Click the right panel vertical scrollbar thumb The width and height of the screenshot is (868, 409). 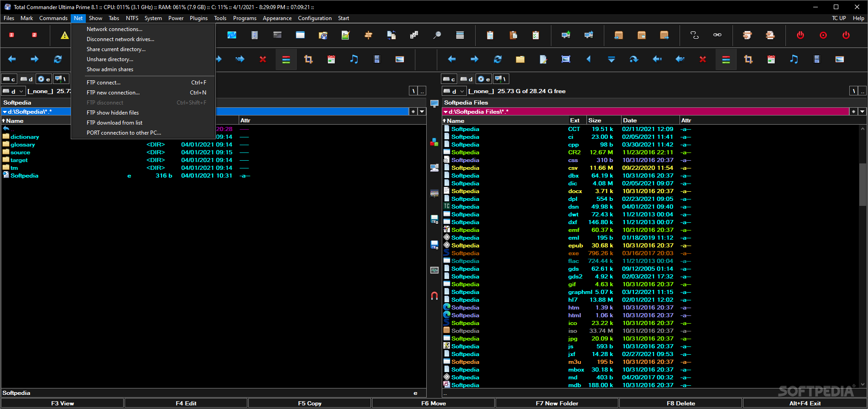coord(863,184)
